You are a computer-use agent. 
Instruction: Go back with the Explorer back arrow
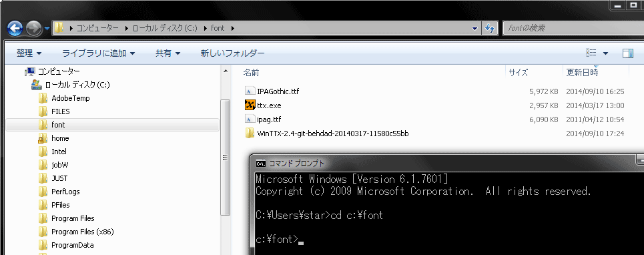[15, 28]
